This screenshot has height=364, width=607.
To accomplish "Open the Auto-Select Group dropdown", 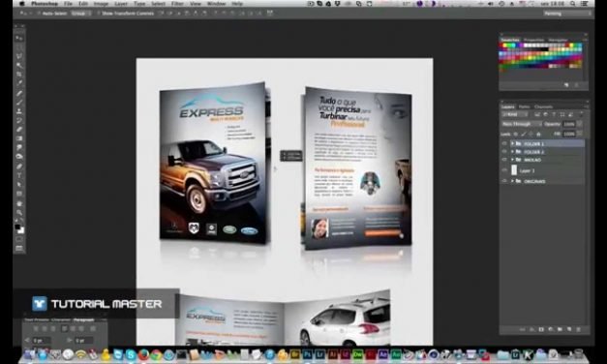I will pos(81,14).
